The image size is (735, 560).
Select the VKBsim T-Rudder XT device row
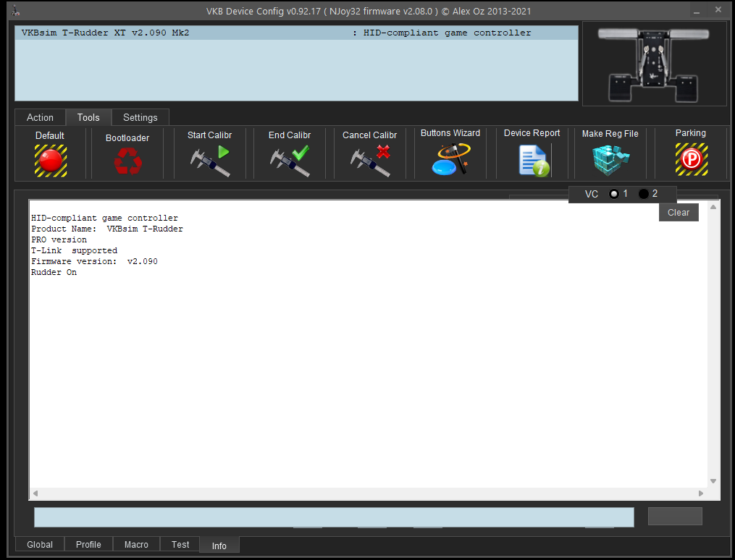pyautogui.click(x=296, y=33)
